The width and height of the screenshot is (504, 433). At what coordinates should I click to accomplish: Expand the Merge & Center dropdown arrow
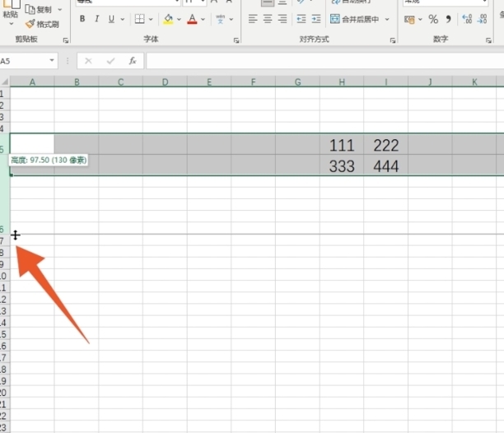387,19
